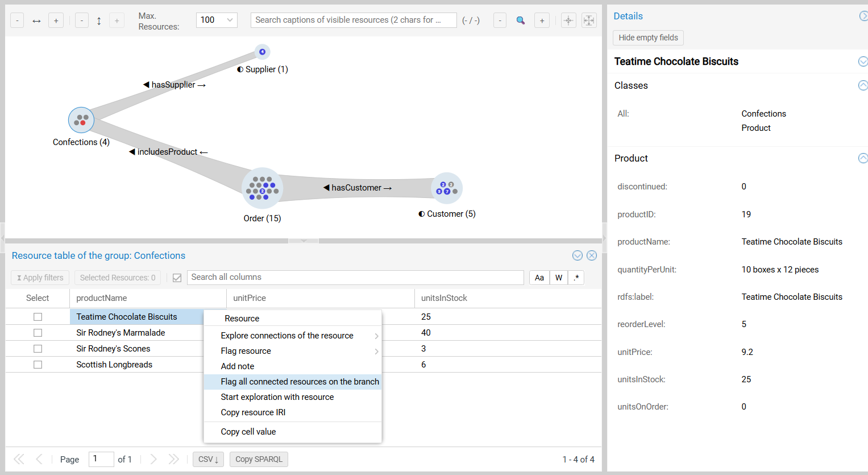Click the magnifier zoom icon in toolbar
The height and width of the screenshot is (475, 868).
520,20
